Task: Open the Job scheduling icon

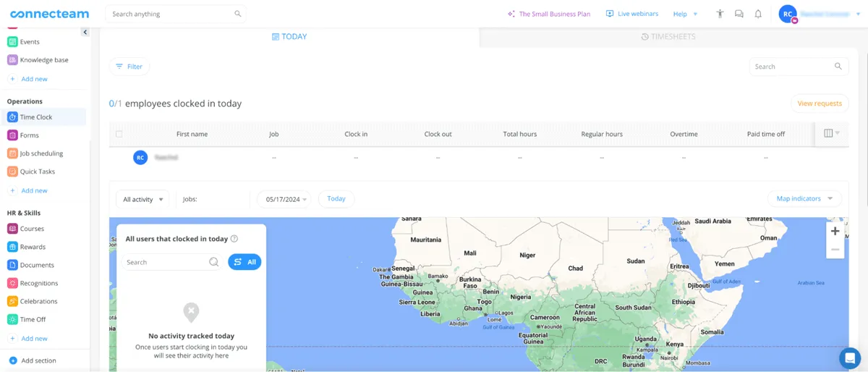Action: point(12,153)
